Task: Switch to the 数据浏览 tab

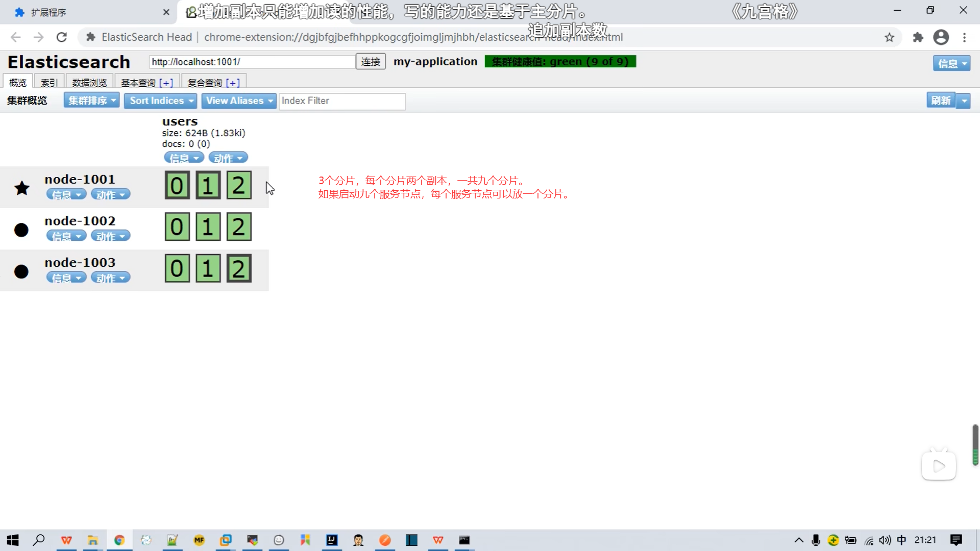Action: pyautogui.click(x=89, y=83)
